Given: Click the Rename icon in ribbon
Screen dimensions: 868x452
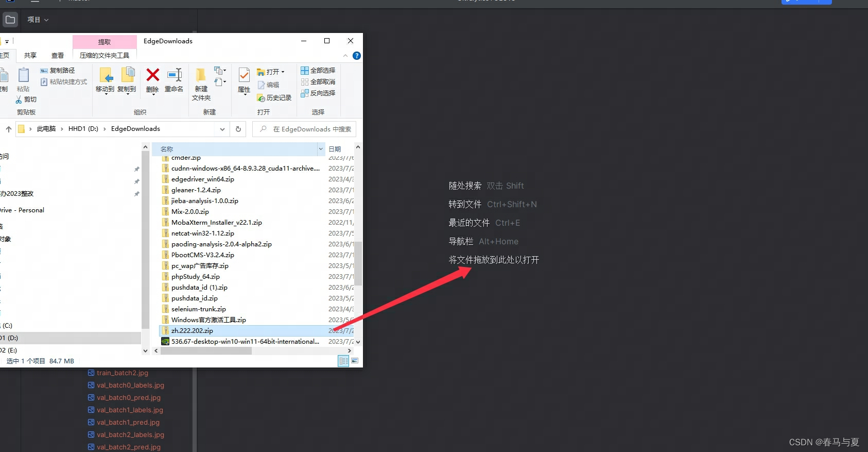Looking at the screenshot, I should click(x=175, y=75).
